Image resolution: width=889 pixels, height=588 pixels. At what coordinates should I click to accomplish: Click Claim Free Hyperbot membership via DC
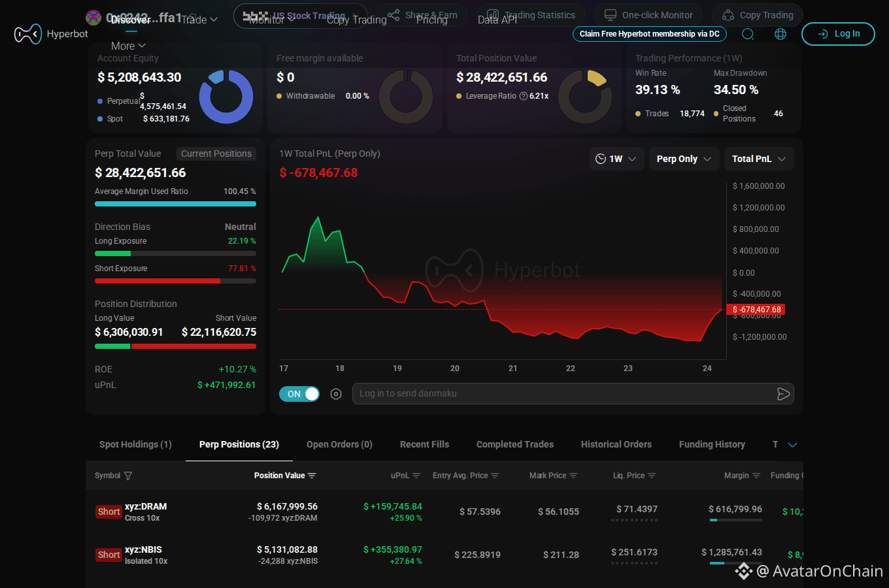(649, 34)
